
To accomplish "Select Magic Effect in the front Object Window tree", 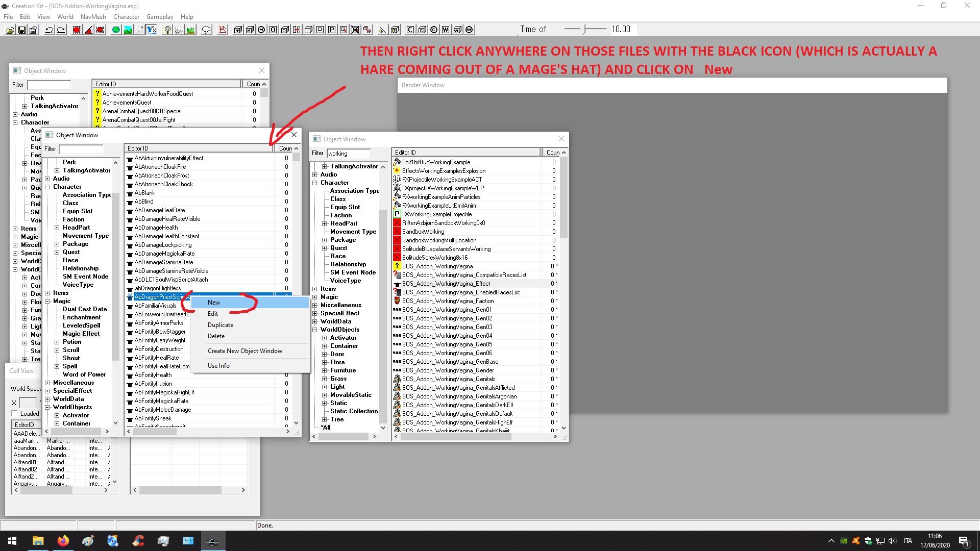I will click(81, 334).
